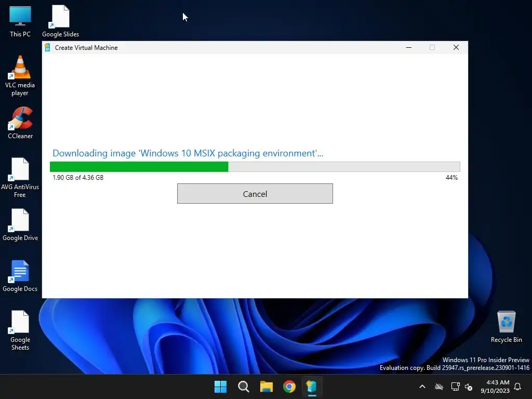
Task: Click the Hyper-V Quick Create taskbar icon
Action: [312, 387]
